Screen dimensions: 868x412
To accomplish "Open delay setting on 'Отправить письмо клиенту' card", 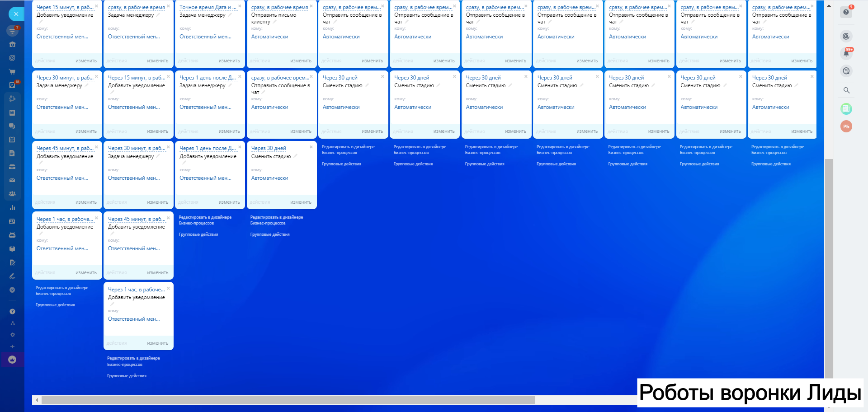I will coord(279,7).
